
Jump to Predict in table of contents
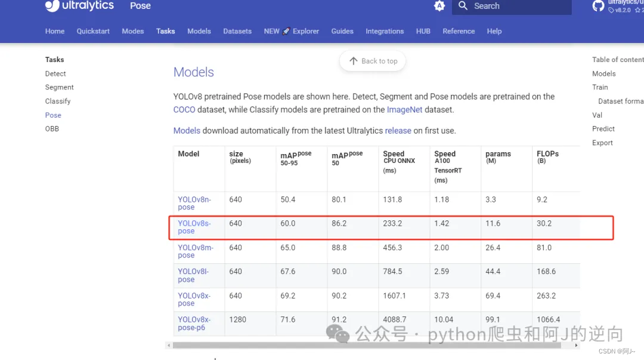(x=603, y=129)
